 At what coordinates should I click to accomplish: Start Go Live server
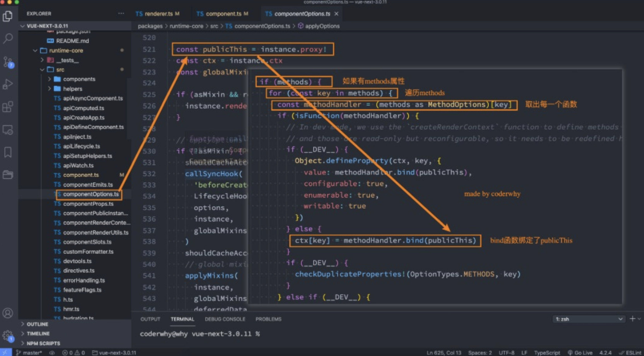pos(580,353)
